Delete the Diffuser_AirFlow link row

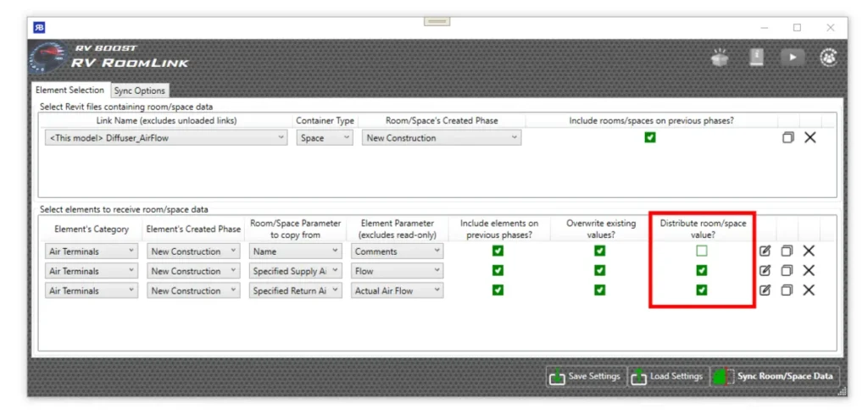point(810,138)
